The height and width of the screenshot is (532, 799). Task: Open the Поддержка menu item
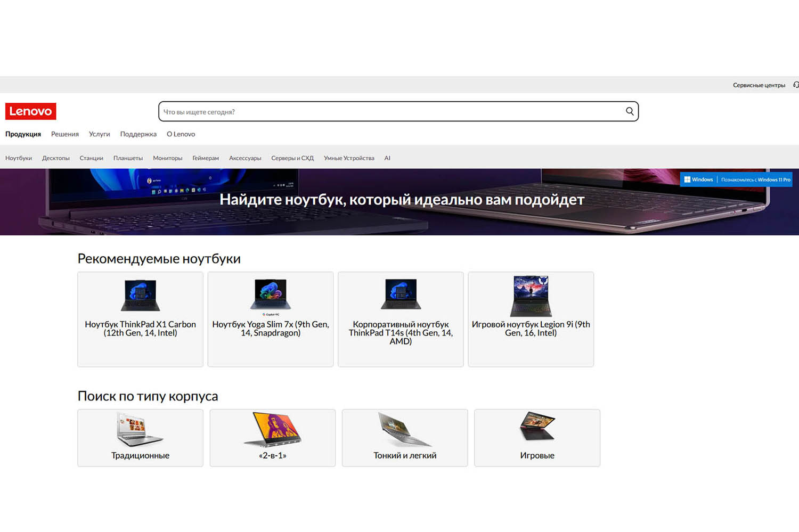(x=138, y=134)
